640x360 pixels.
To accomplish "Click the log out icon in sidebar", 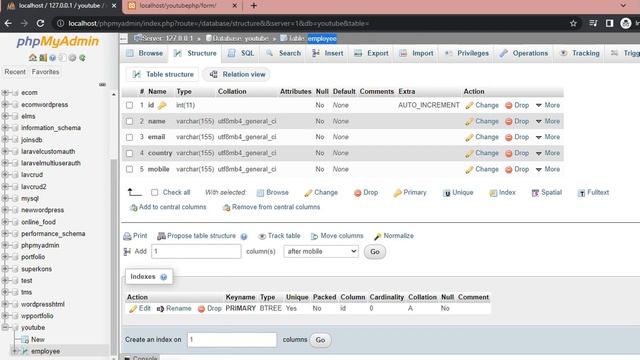I will [x=43, y=58].
